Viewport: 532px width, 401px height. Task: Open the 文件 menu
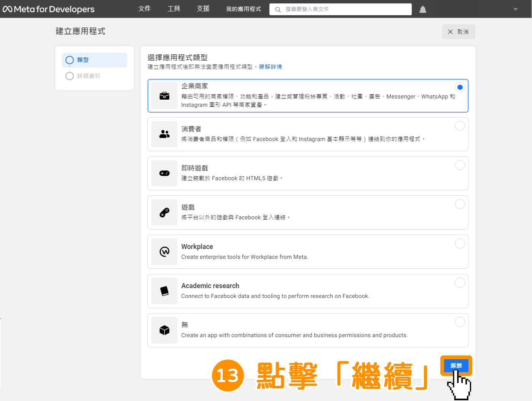(x=145, y=9)
